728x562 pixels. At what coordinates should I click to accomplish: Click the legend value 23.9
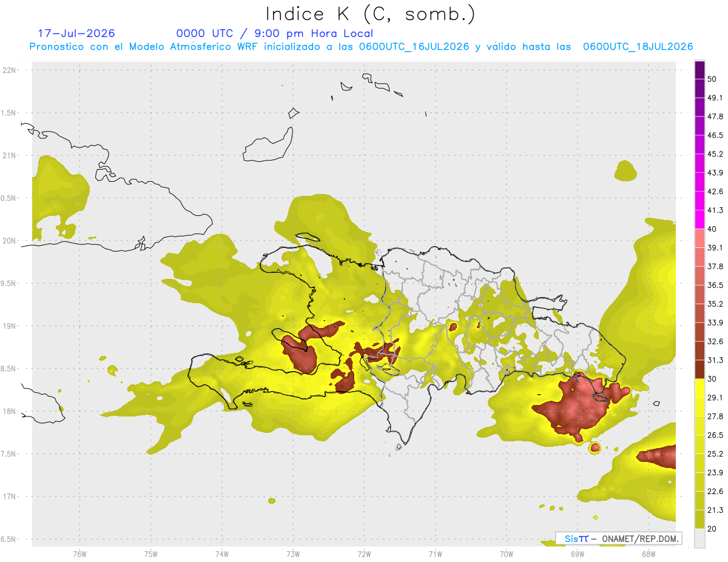[x=715, y=473]
